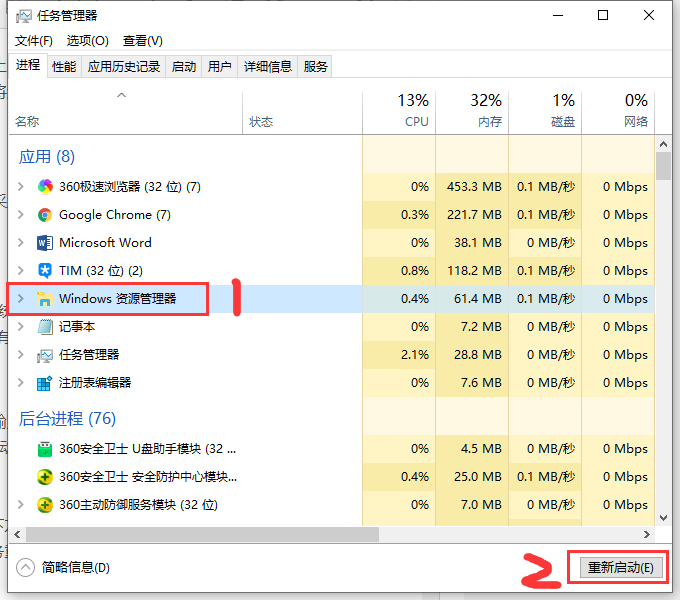Click the 360安全卫士 安全防护中心模块 icon
The width and height of the screenshot is (680, 600).
click(45, 477)
